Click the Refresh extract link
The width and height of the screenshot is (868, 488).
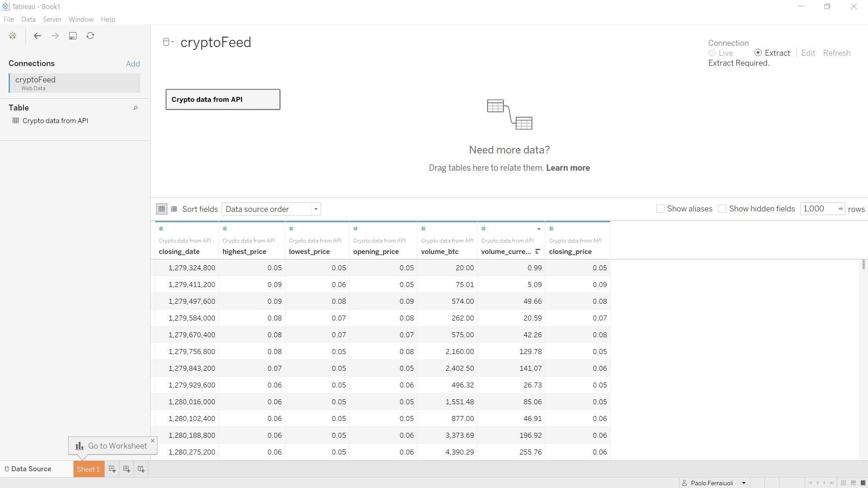point(836,53)
